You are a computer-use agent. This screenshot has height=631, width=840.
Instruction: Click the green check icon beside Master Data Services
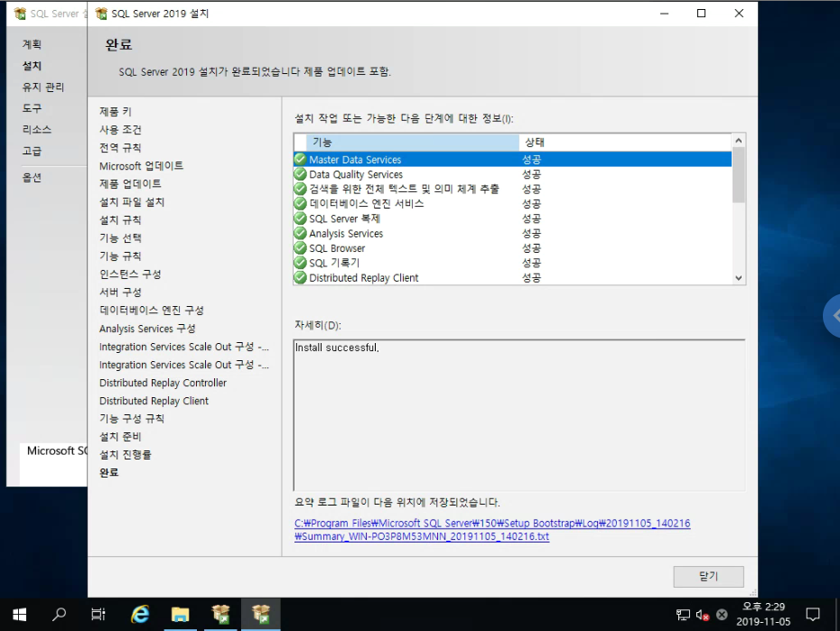[301, 159]
